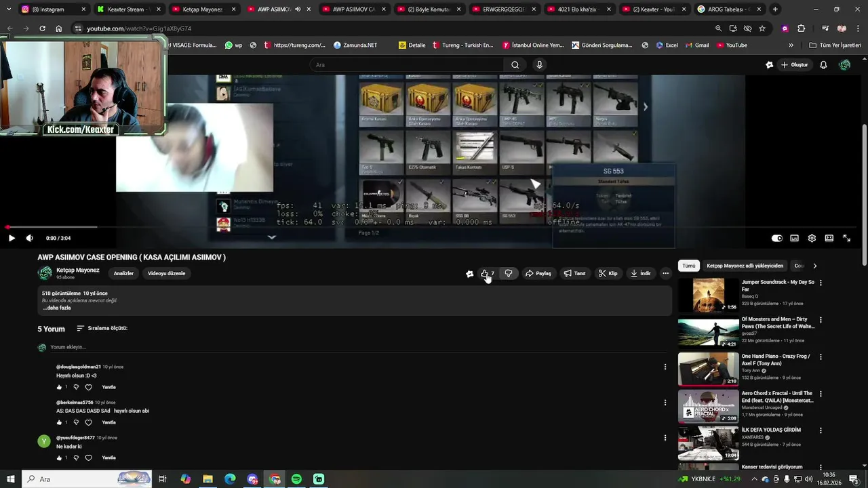Screen dimensions: 868x488
Task: Open the Ketçap Mayonez channel link
Action: (x=78, y=270)
